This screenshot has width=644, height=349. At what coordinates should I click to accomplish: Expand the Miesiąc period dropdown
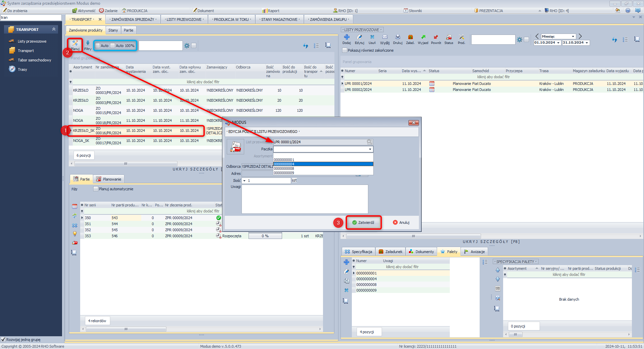(573, 37)
